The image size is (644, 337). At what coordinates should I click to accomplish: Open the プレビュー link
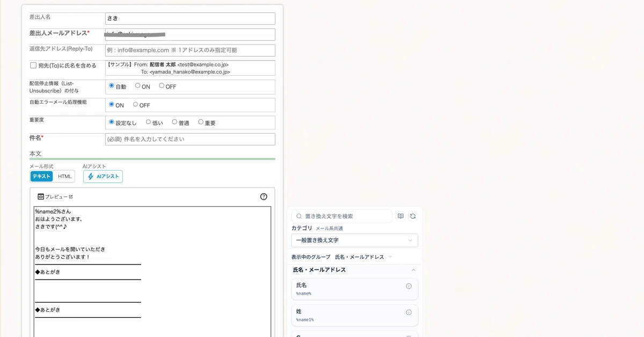55,197
